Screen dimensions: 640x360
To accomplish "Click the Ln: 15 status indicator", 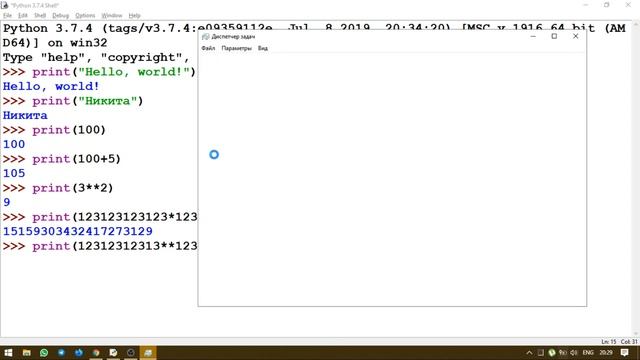I will coord(608,342).
